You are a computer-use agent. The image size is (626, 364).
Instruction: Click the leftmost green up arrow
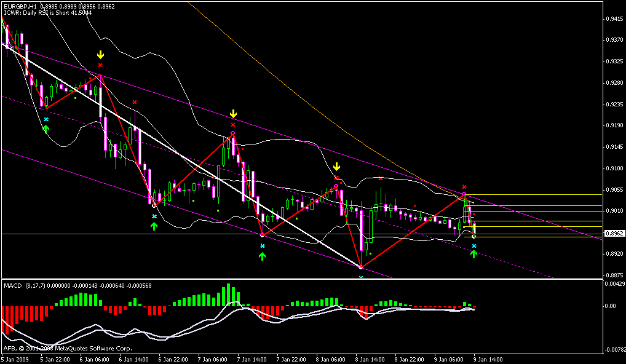point(46,128)
